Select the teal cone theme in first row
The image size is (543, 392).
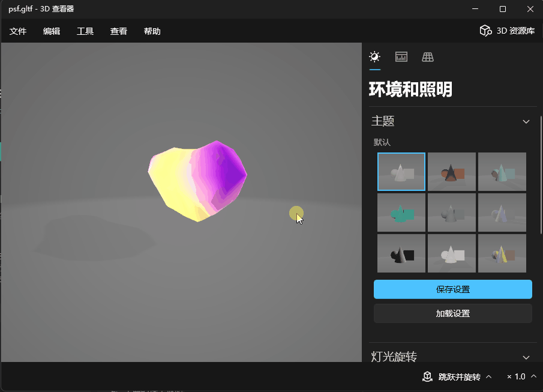tap(502, 172)
